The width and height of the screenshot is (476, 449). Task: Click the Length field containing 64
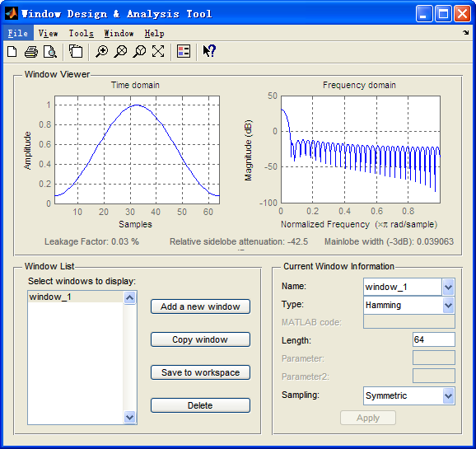click(434, 339)
